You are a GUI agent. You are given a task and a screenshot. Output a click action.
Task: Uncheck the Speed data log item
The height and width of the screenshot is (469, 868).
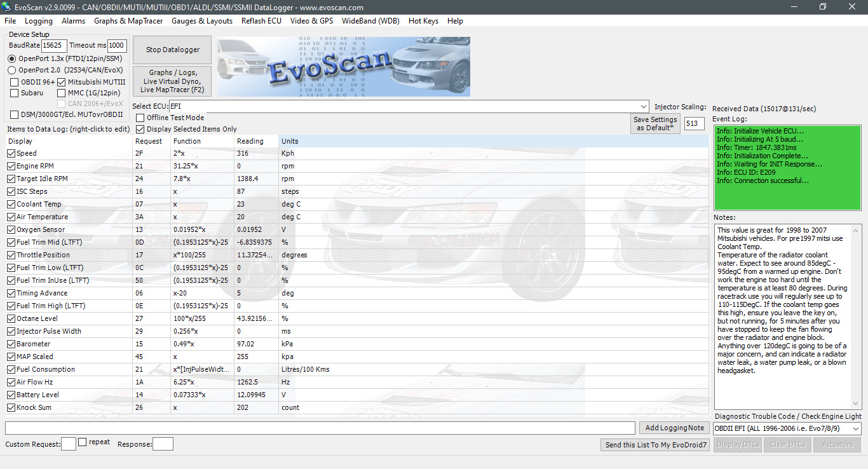pos(11,153)
